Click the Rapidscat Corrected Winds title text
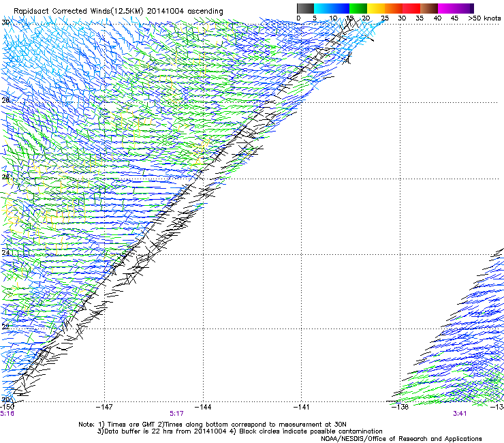The height and width of the screenshot is (443, 504). 119,11
